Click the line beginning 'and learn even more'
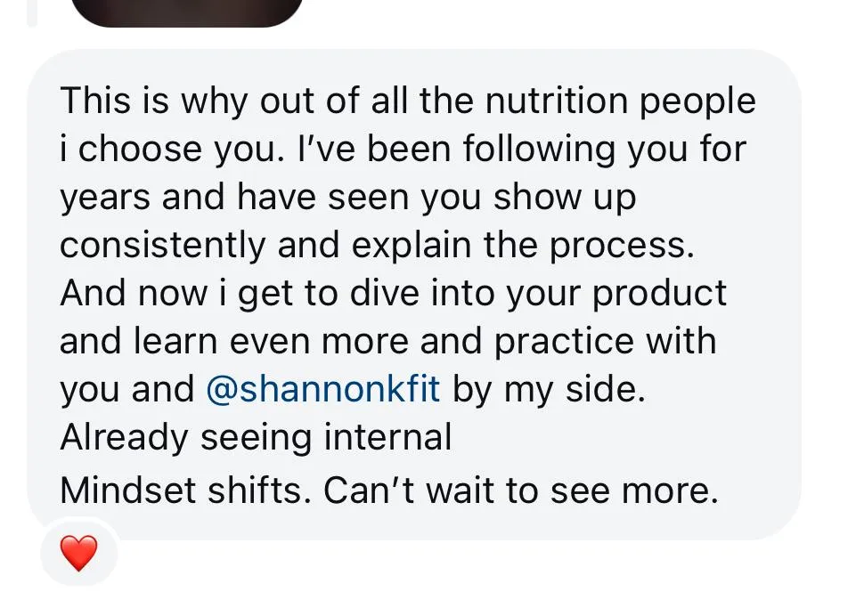This screenshot has height=616, width=864. pyautogui.click(x=388, y=341)
